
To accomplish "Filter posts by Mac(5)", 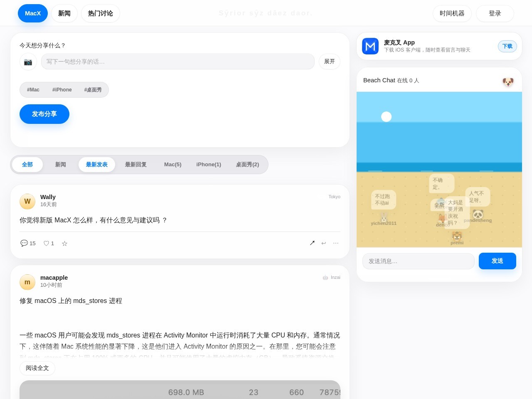I will tap(173, 165).
